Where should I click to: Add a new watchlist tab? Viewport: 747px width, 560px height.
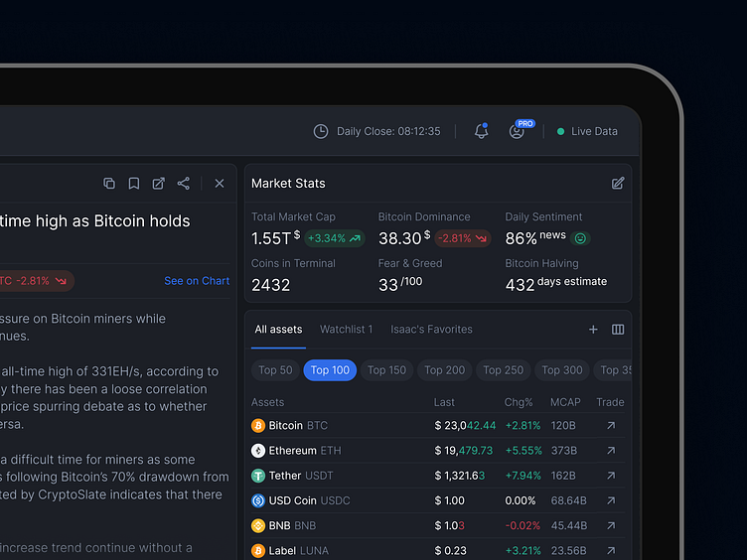pos(593,330)
